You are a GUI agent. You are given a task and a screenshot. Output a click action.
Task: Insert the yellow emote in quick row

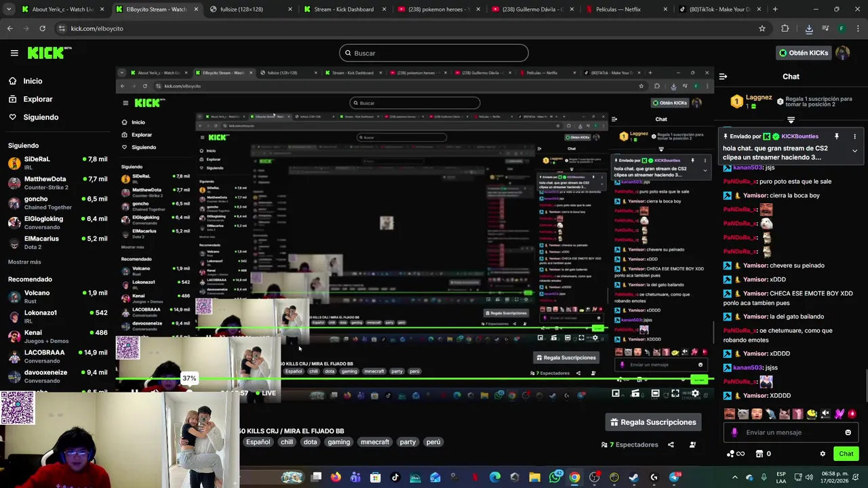pos(812,413)
